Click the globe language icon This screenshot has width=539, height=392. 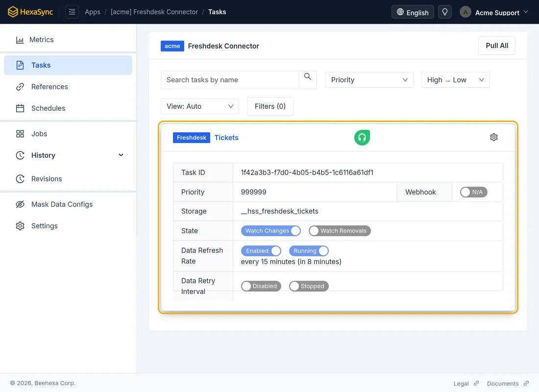click(400, 12)
